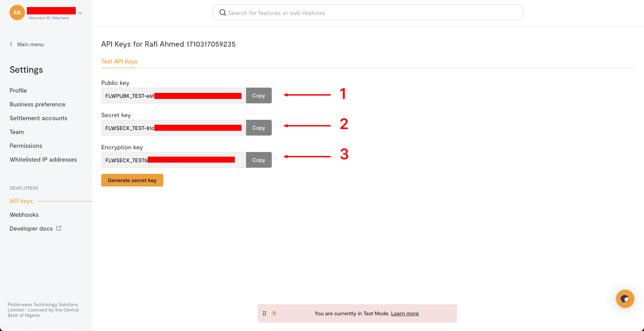This screenshot has width=644, height=331.
Task: Select the Test API Keys tab
Action: tap(119, 61)
